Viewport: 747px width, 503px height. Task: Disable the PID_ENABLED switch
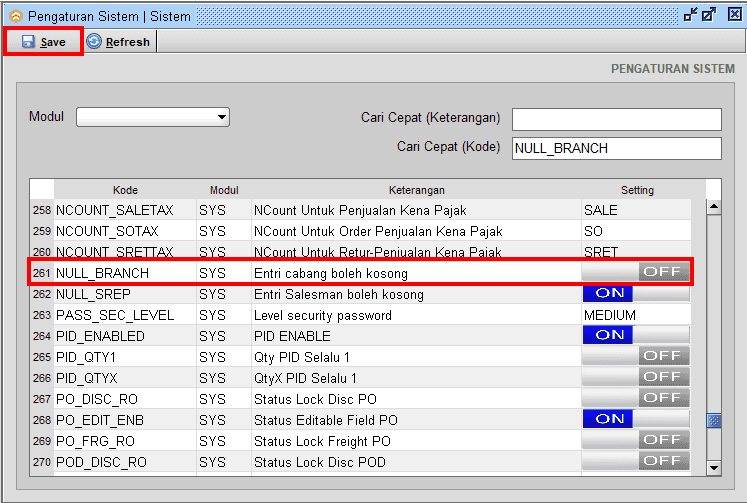coord(636,335)
